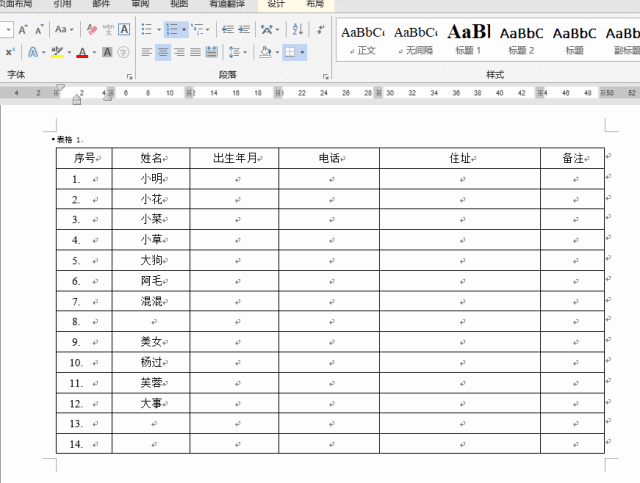Toggle superscript formatting
640x483 pixels.
click(x=9, y=52)
